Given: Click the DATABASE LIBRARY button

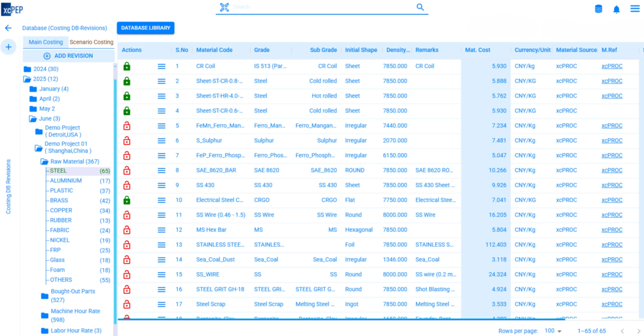Looking at the screenshot, I should tap(145, 28).
